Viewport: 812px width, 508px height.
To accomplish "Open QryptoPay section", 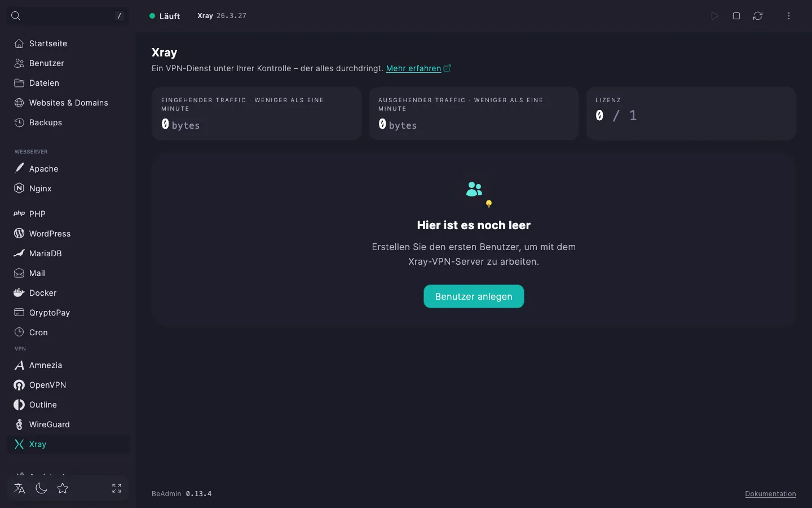I will click(x=68, y=313).
